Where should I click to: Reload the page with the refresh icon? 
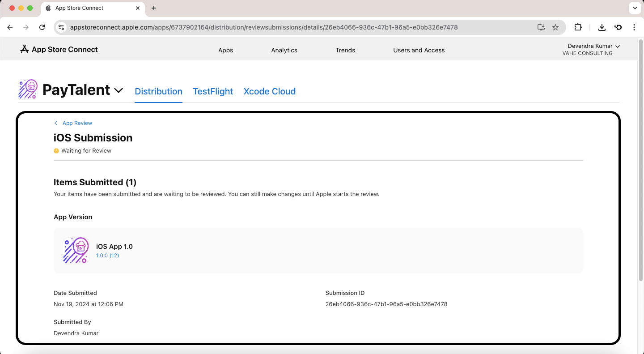pyautogui.click(x=42, y=27)
